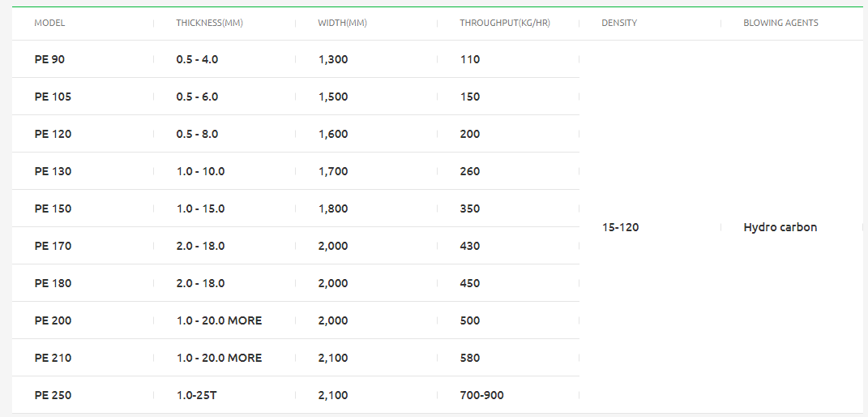The image size is (868, 417).
Task: Select the THROUGHPUT(KG/HR) column header
Action: point(505,24)
